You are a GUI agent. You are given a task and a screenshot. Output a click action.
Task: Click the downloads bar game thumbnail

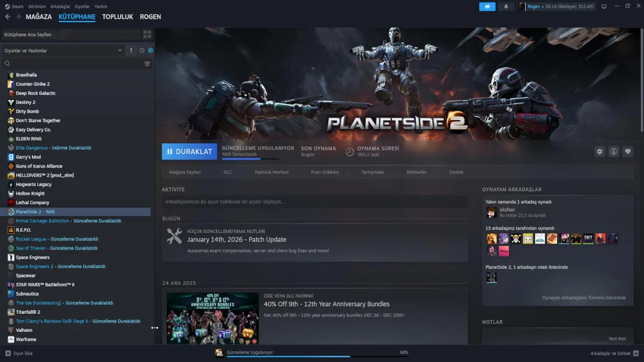(219, 353)
